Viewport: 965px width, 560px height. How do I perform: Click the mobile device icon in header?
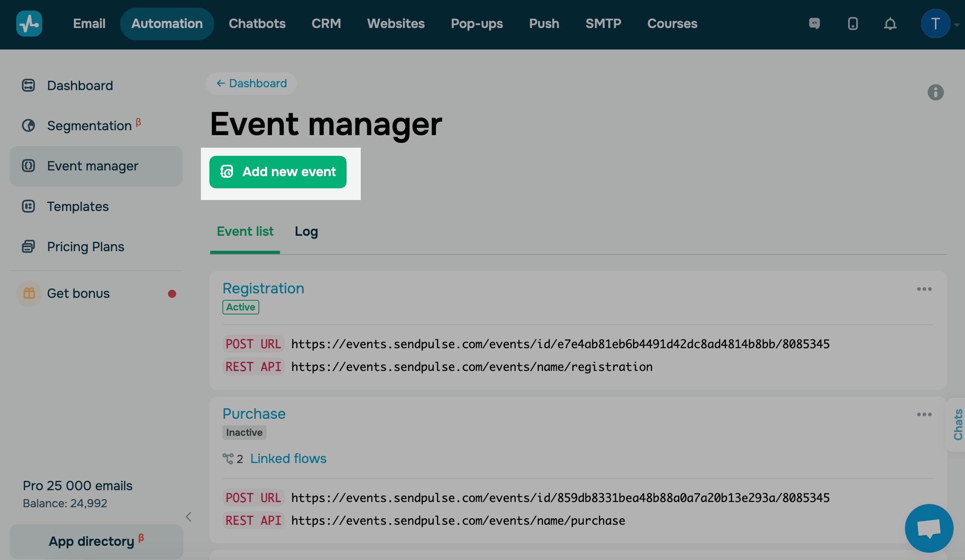click(x=853, y=24)
